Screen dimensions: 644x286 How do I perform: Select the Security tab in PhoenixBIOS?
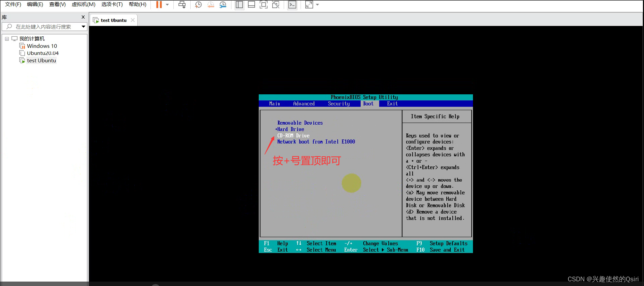(x=339, y=104)
